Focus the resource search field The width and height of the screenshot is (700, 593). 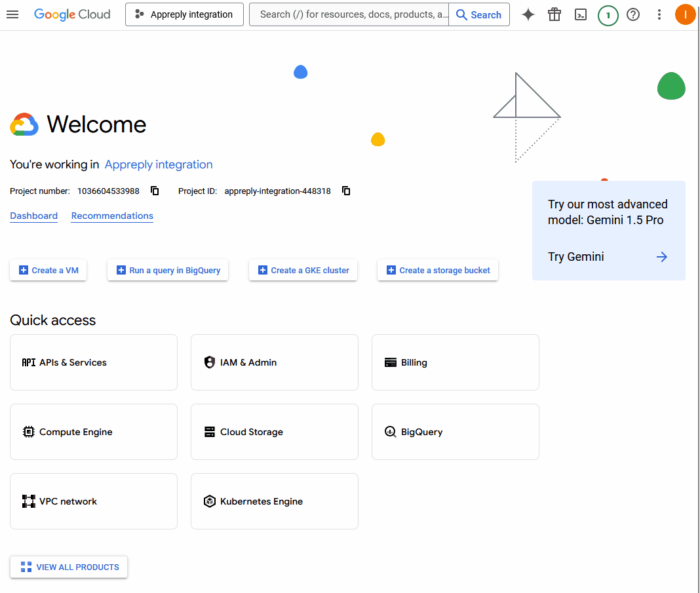tap(349, 14)
